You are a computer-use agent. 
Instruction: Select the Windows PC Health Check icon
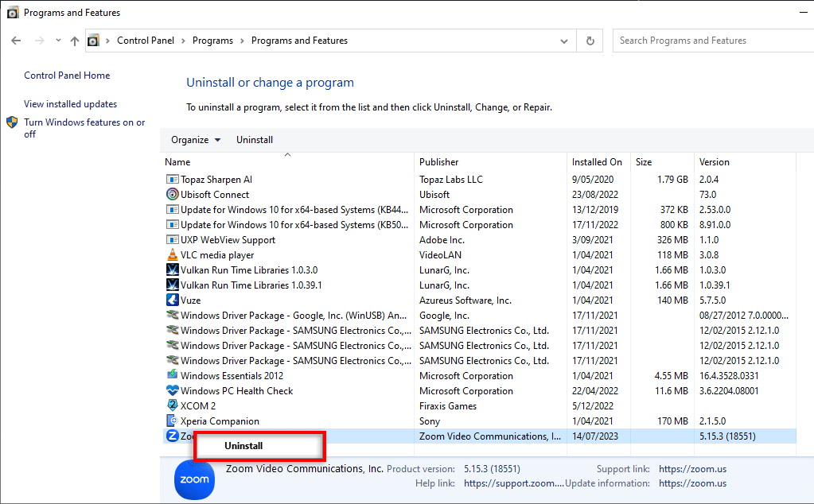pos(173,391)
